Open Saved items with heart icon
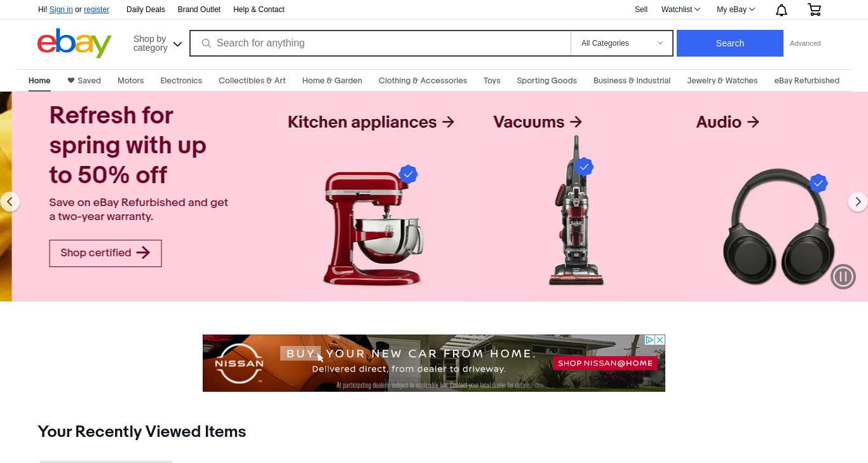Screen dimensions: 868x463 tap(85, 81)
